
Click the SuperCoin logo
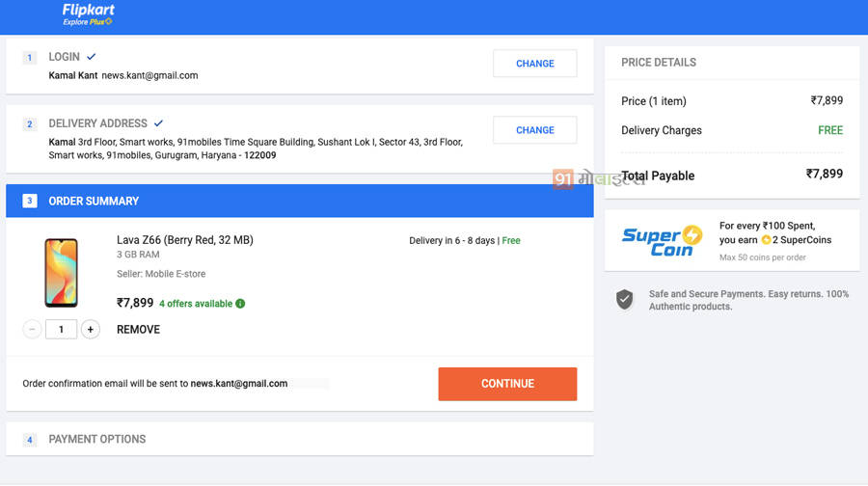pos(662,240)
